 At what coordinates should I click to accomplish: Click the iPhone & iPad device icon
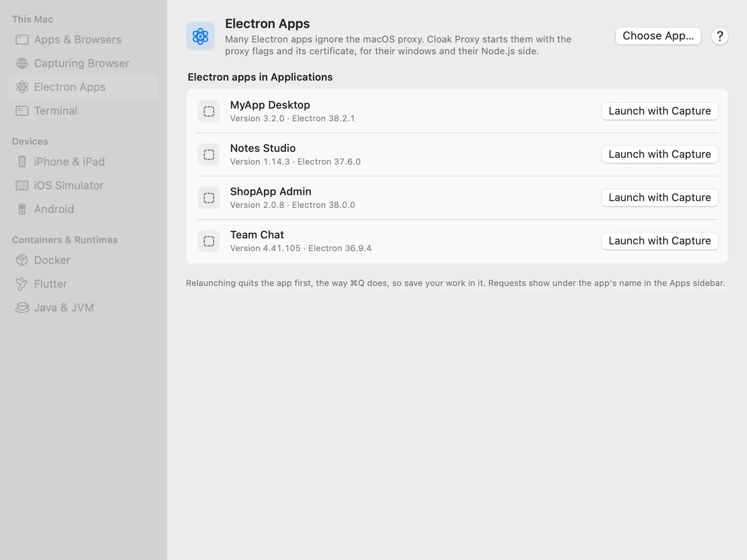pyautogui.click(x=22, y=162)
